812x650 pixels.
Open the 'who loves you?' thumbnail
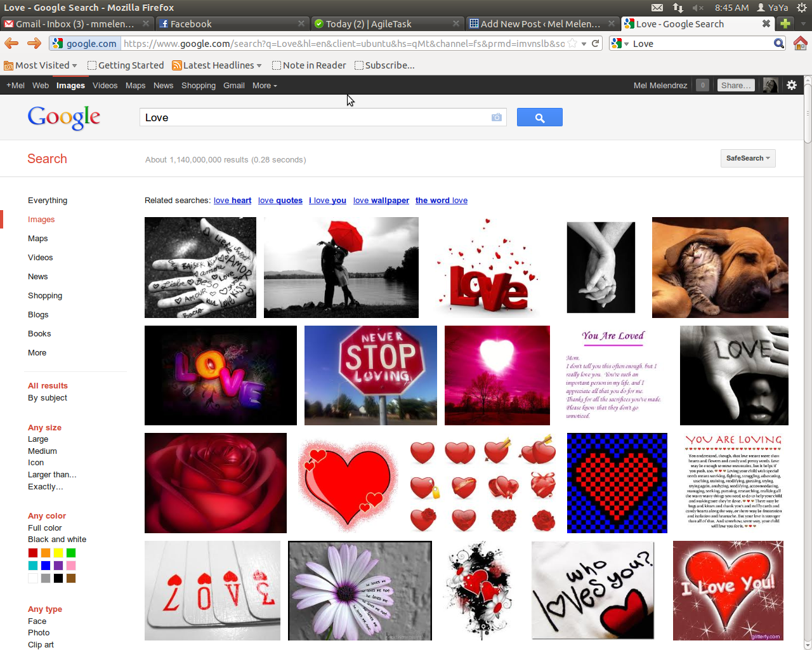coord(593,590)
